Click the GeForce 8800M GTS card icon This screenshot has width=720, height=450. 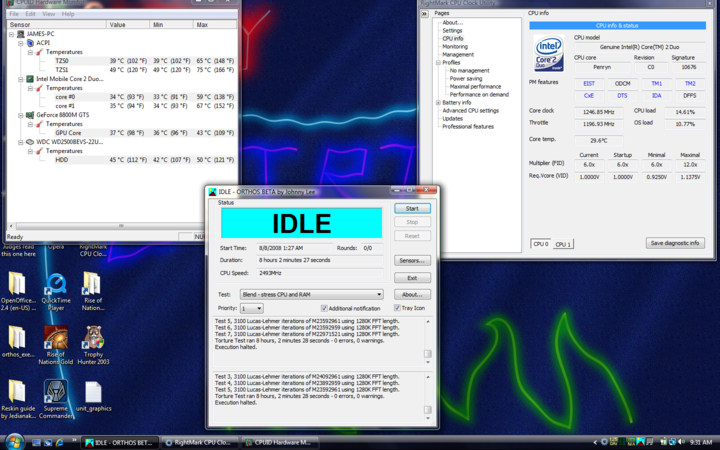pyautogui.click(x=30, y=115)
